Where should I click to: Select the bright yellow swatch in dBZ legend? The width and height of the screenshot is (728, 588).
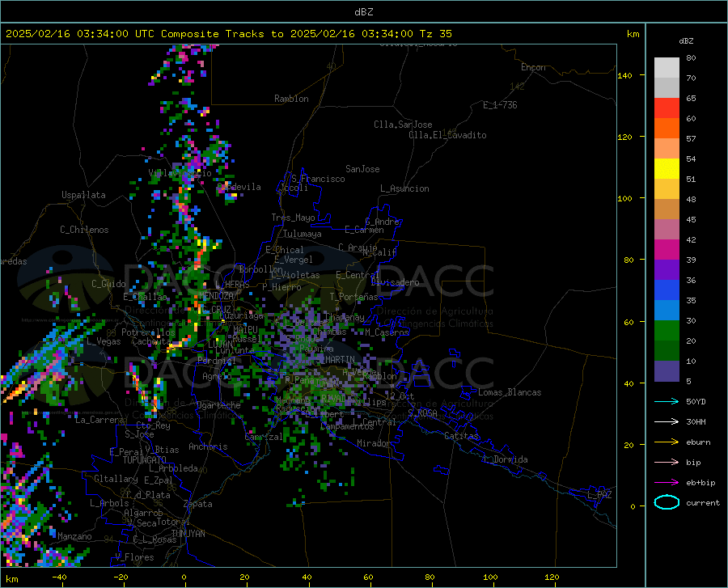tap(667, 168)
